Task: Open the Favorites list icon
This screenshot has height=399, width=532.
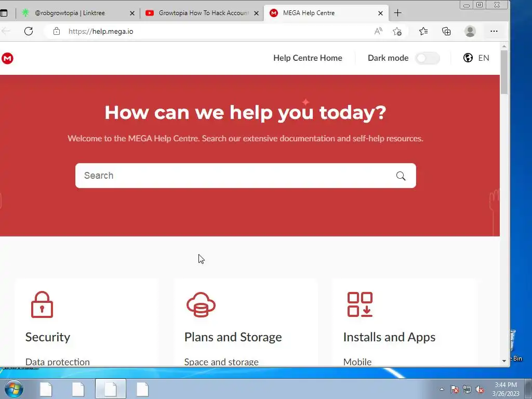Action: 423,31
